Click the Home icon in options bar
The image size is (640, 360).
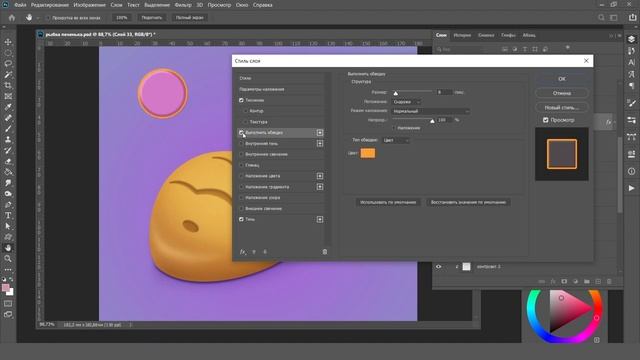coord(12,18)
